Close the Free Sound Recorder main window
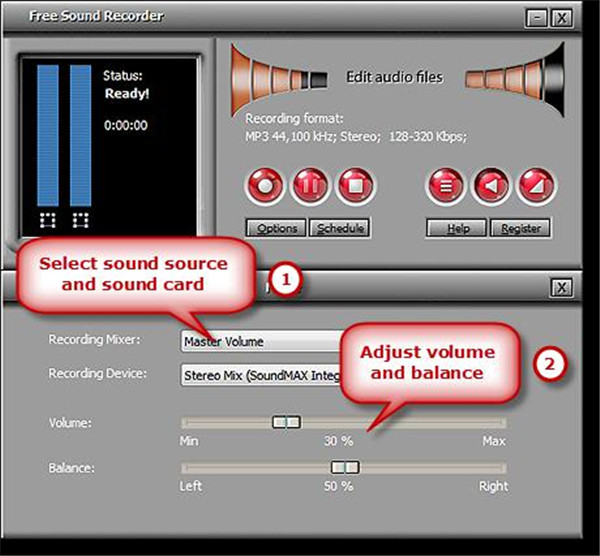600x556 pixels. point(561,18)
